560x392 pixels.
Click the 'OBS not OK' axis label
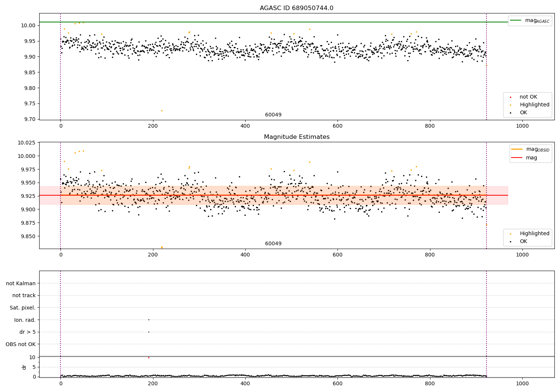point(21,344)
